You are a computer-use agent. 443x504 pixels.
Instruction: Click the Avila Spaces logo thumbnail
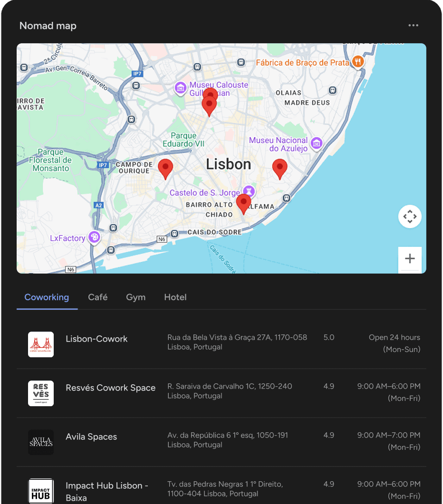click(x=41, y=442)
